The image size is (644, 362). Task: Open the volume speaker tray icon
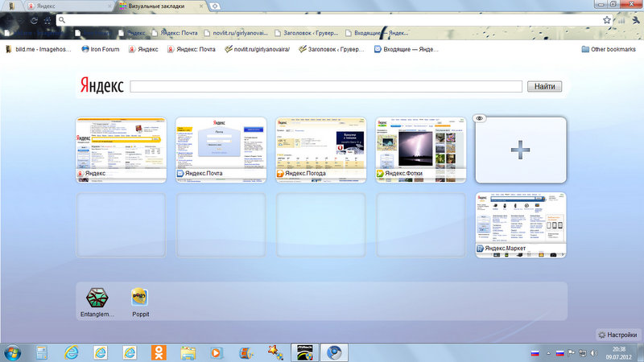tap(594, 353)
